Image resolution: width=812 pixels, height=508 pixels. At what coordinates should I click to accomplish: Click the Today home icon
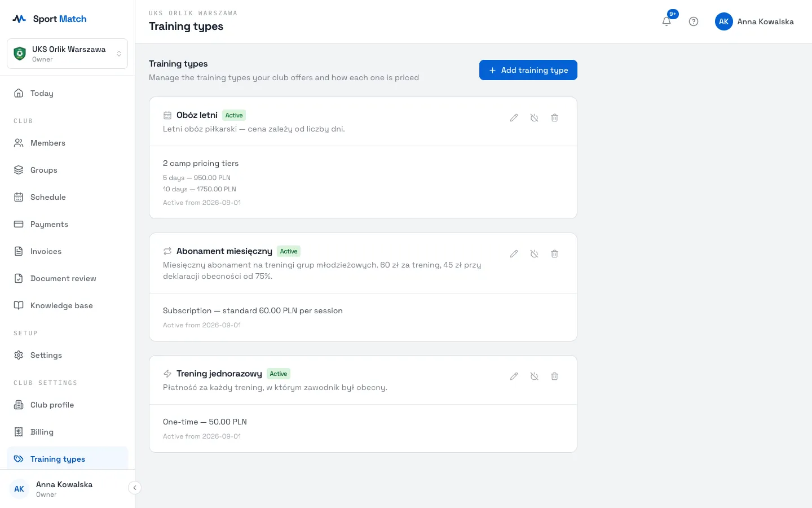pyautogui.click(x=19, y=93)
